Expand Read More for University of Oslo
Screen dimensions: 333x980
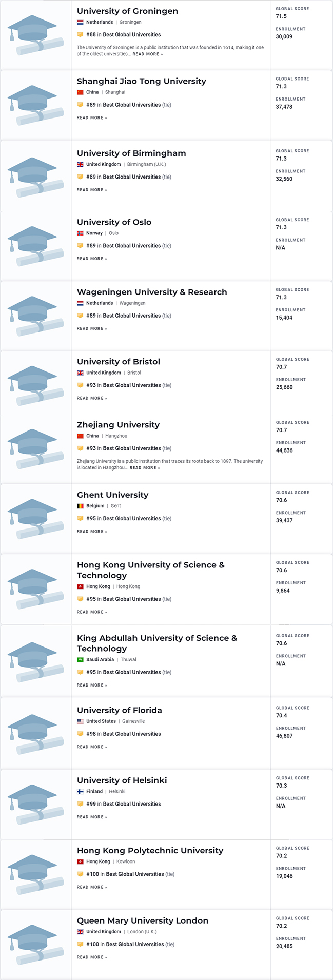tap(92, 259)
